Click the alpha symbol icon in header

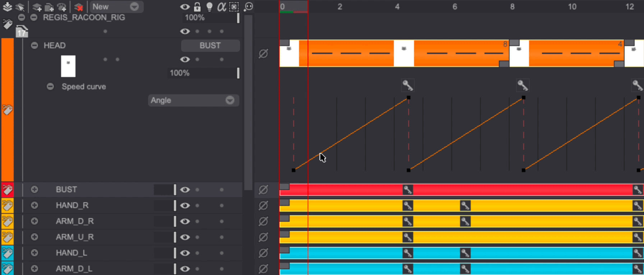tap(222, 7)
